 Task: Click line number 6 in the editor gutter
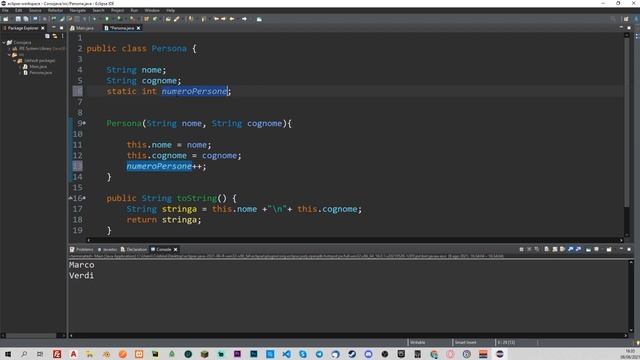pyautogui.click(x=78, y=91)
